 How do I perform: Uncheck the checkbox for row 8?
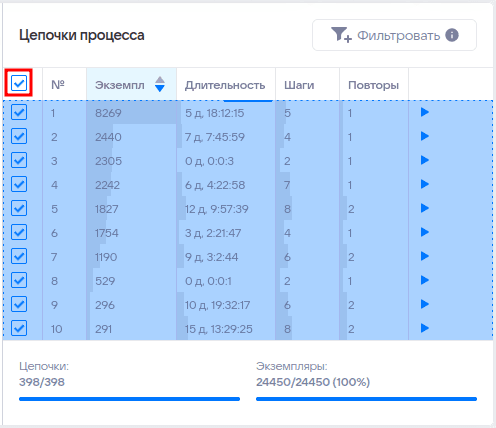pos(19,280)
